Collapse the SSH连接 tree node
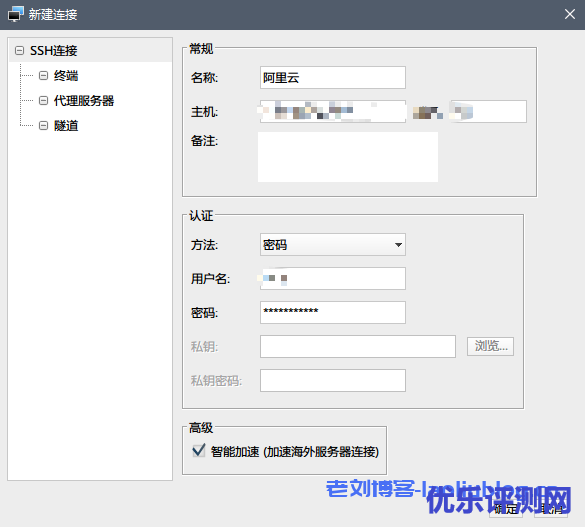 point(19,50)
